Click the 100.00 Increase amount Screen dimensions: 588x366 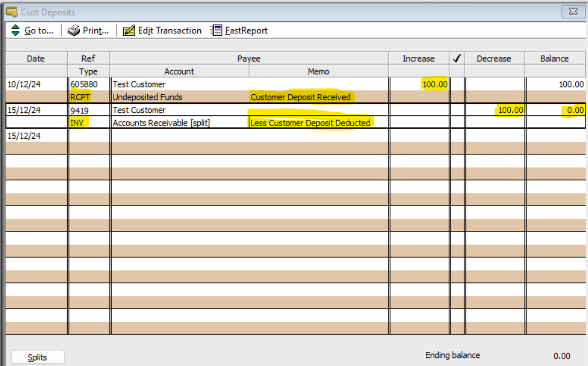pyautogui.click(x=435, y=84)
